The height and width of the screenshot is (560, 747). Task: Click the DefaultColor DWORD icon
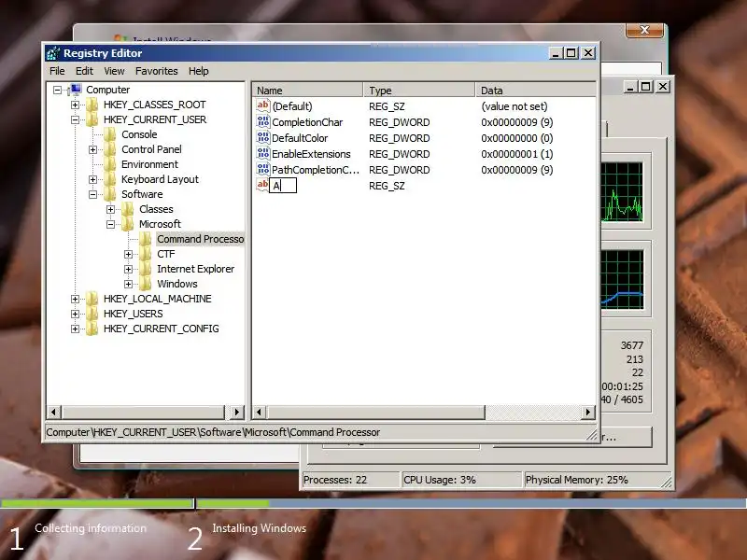click(263, 137)
